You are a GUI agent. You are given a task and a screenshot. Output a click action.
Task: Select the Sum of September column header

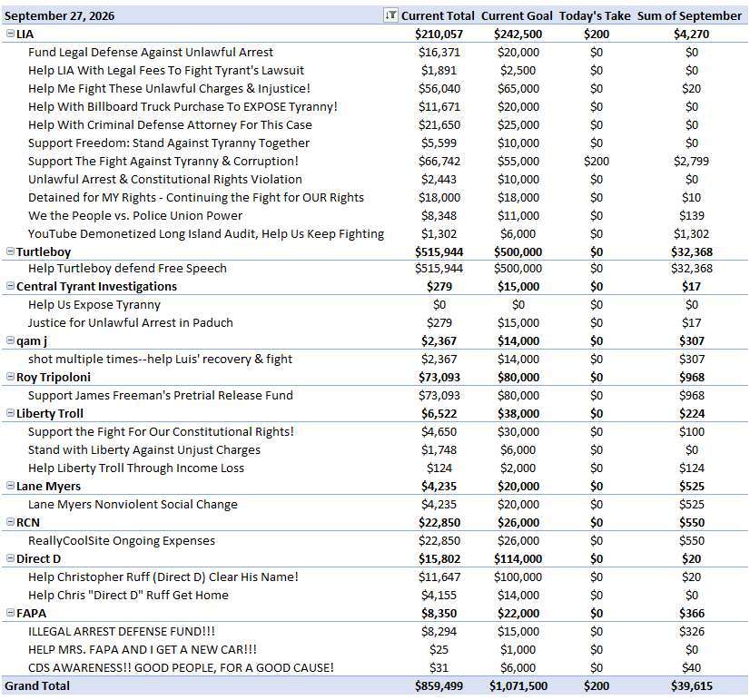[689, 15]
